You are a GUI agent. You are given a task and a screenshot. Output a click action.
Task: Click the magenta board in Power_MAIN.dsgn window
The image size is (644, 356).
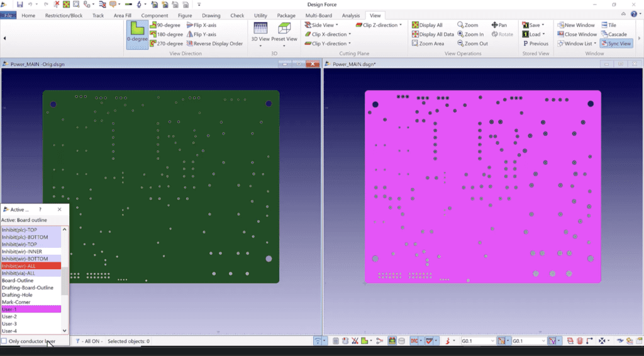pyautogui.click(x=482, y=187)
